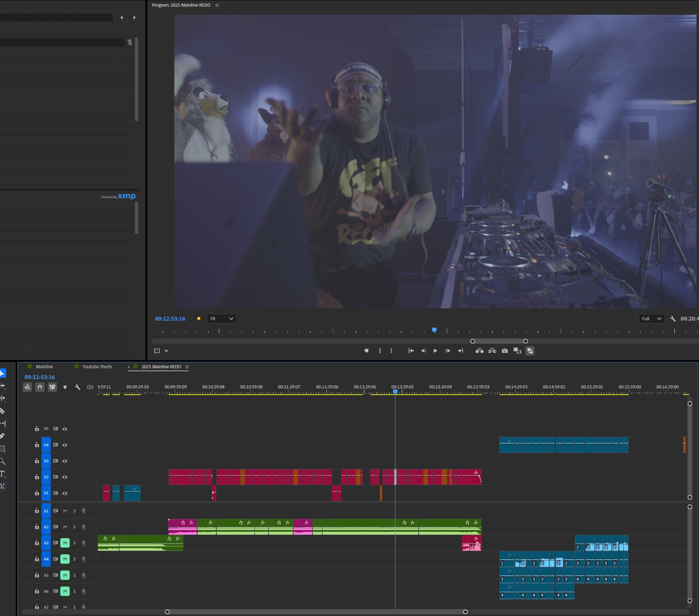Image resolution: width=699 pixels, height=616 pixels.
Task: Unmute audio track A3
Action: point(65,543)
